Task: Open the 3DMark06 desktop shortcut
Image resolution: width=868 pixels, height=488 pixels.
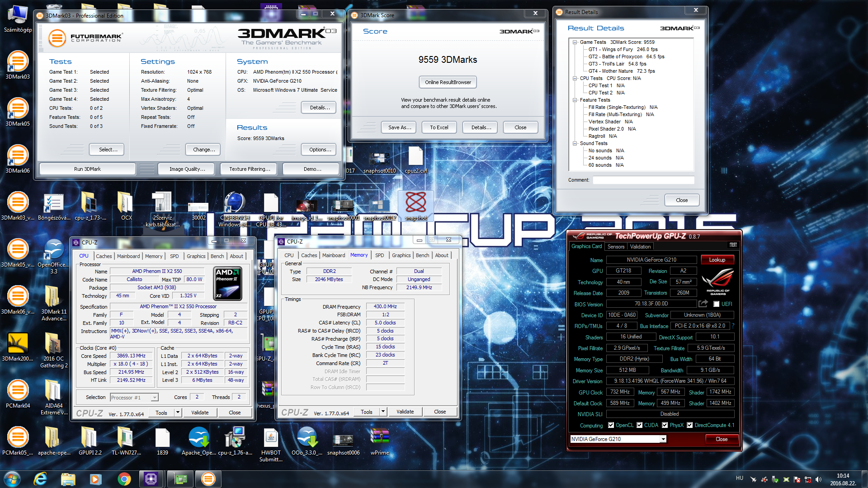Action: (x=18, y=160)
